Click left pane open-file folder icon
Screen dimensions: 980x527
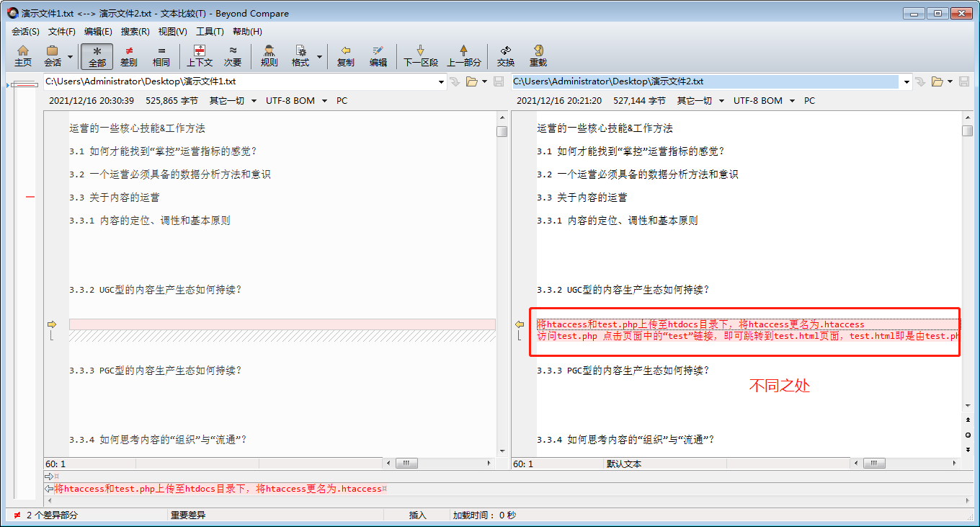click(x=471, y=81)
